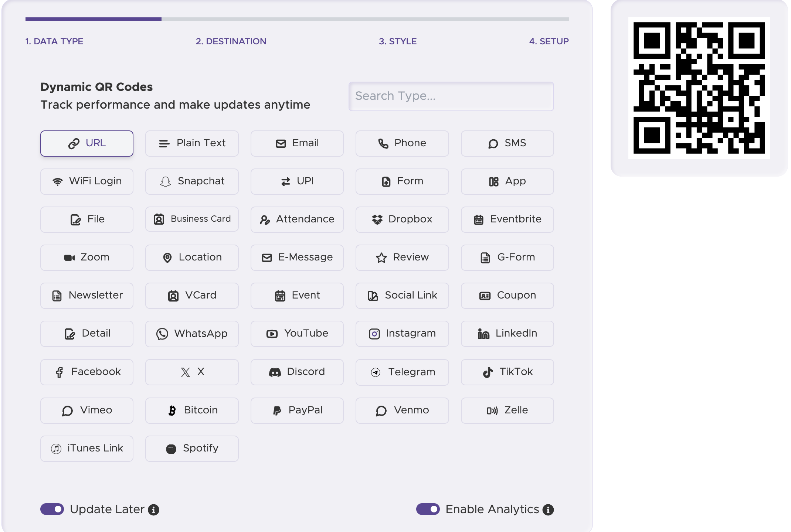
Task: Toggle the Update Later switch
Action: 52,509
